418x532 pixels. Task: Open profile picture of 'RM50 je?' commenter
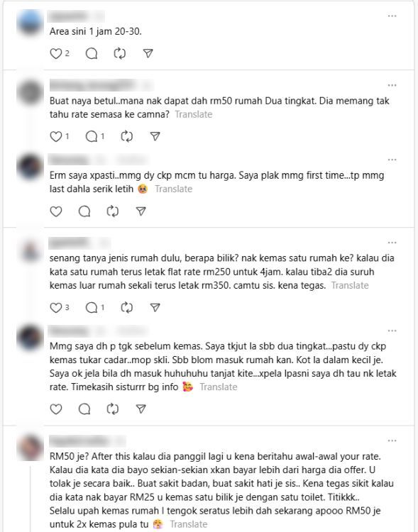point(31,447)
